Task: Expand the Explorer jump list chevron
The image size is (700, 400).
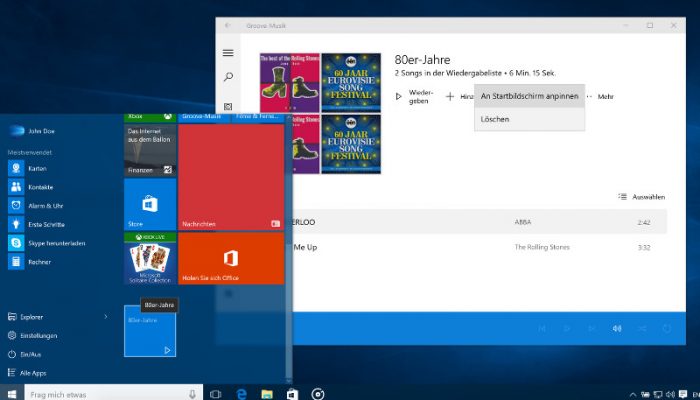Action: [x=106, y=317]
